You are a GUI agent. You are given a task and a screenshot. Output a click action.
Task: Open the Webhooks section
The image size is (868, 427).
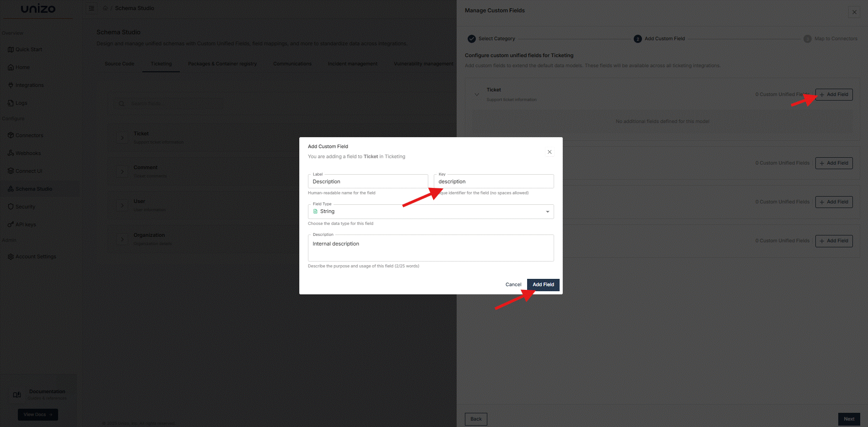tap(28, 153)
